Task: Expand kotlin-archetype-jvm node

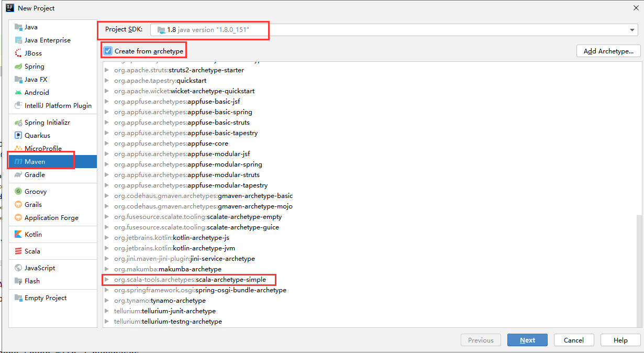Action: tap(107, 248)
